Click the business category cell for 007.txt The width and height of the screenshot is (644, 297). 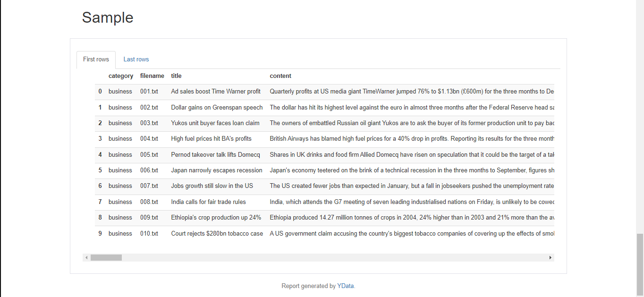click(x=120, y=186)
